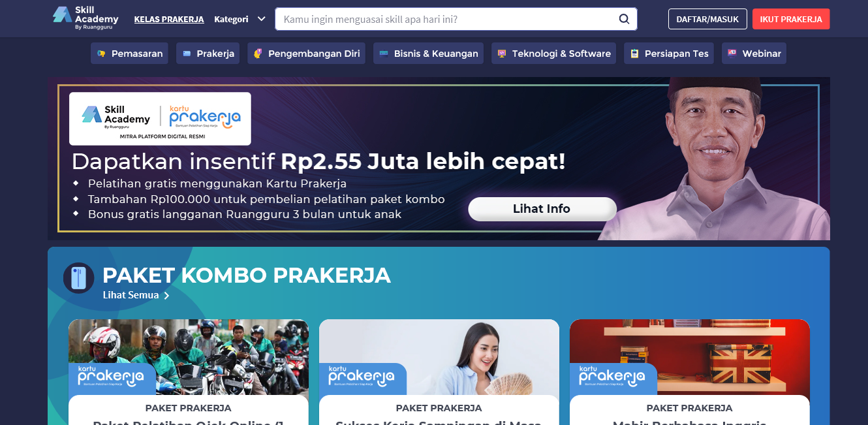Image resolution: width=868 pixels, height=425 pixels.
Task: Click the IKUT PRAKERJA button
Action: [x=791, y=19]
